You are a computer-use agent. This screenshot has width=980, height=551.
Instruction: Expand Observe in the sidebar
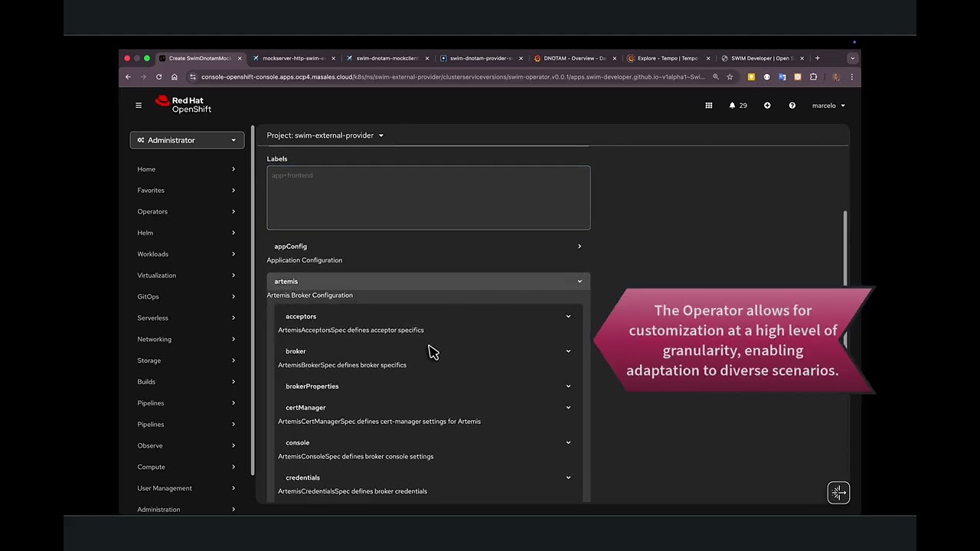[187, 445]
